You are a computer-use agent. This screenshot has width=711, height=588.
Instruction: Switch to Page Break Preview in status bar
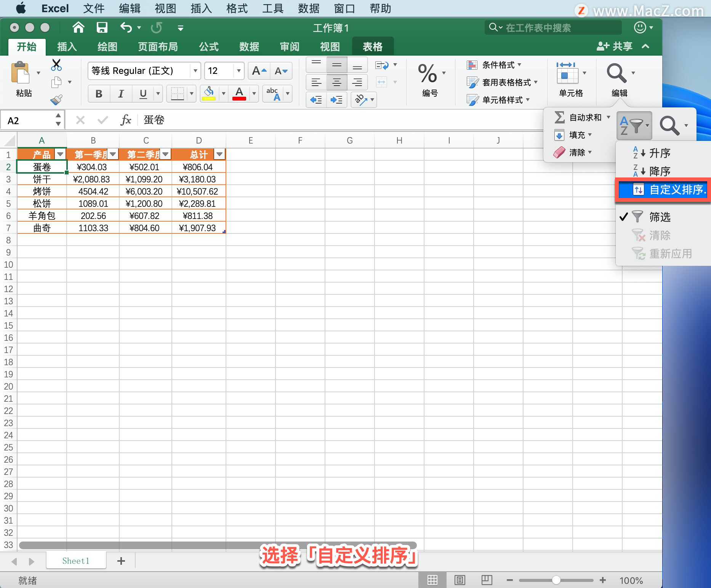pos(487,580)
